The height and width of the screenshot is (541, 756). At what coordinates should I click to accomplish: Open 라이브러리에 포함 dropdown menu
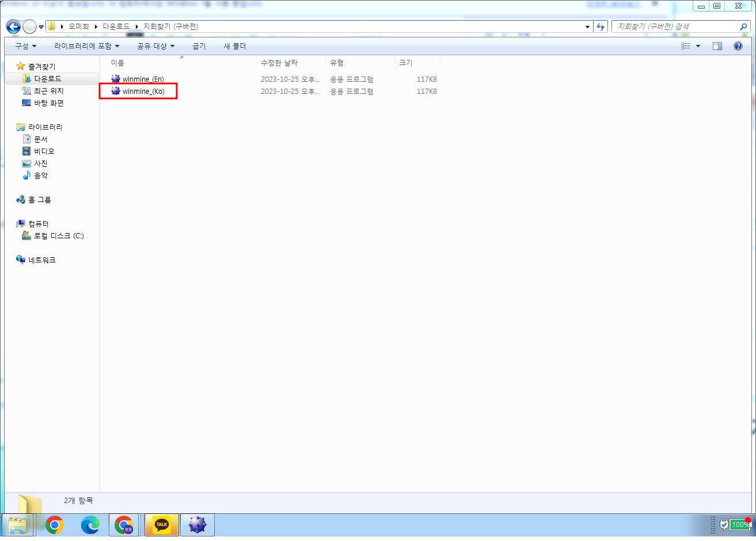(86, 46)
